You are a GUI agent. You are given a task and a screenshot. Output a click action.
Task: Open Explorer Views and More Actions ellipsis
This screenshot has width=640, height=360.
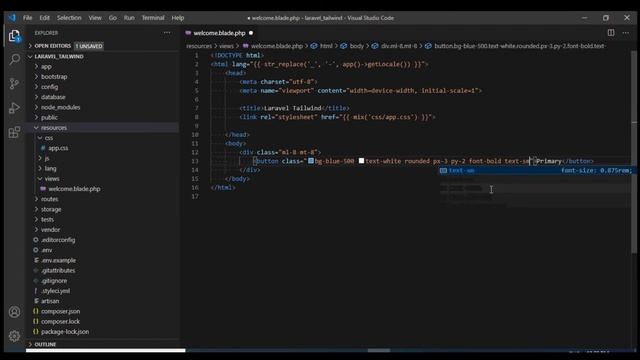[167, 33]
